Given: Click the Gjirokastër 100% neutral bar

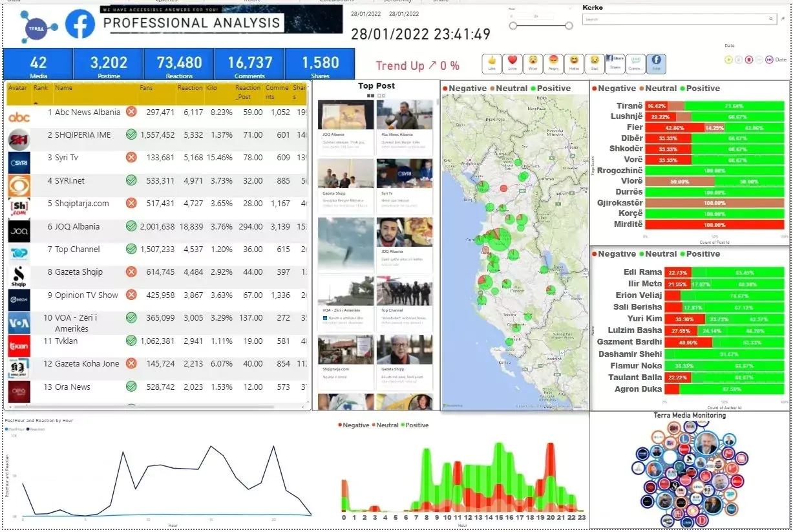Looking at the screenshot, I should click(x=715, y=203).
